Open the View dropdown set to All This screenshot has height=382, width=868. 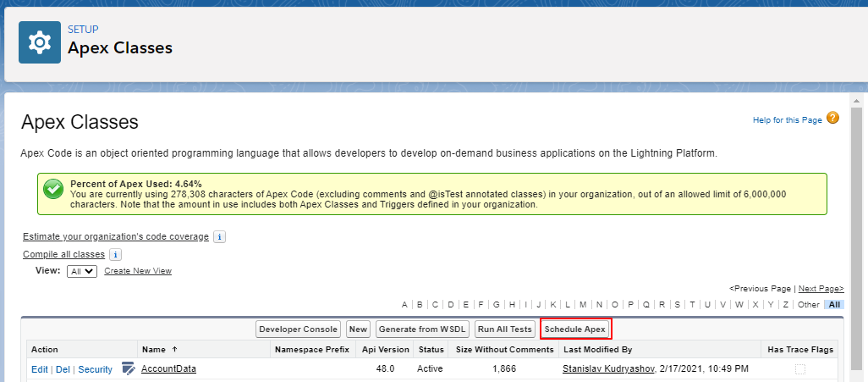click(81, 271)
